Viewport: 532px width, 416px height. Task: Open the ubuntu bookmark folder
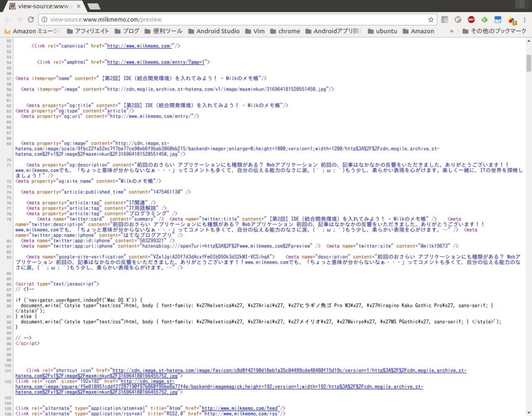382,31
